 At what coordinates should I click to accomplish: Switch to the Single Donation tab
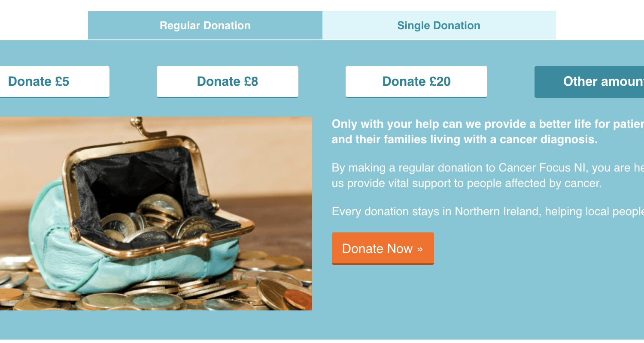[x=439, y=25]
